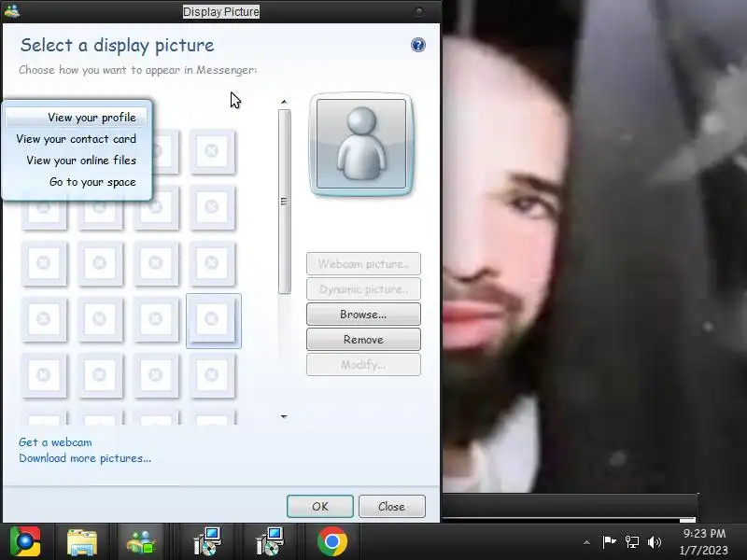Screen dimensions: 747x560
Task: Follow the 'Download more pictures...' link
Action: (x=85, y=458)
